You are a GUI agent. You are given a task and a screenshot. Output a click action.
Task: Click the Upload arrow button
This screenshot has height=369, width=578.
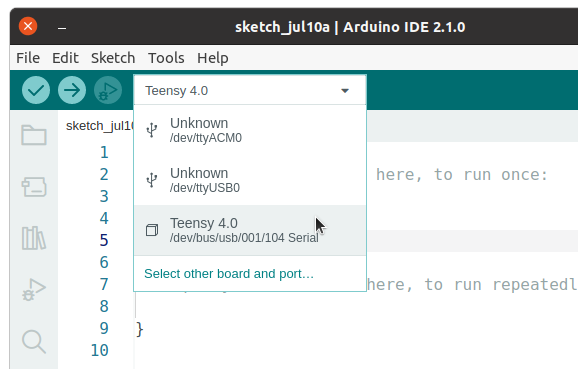click(72, 90)
